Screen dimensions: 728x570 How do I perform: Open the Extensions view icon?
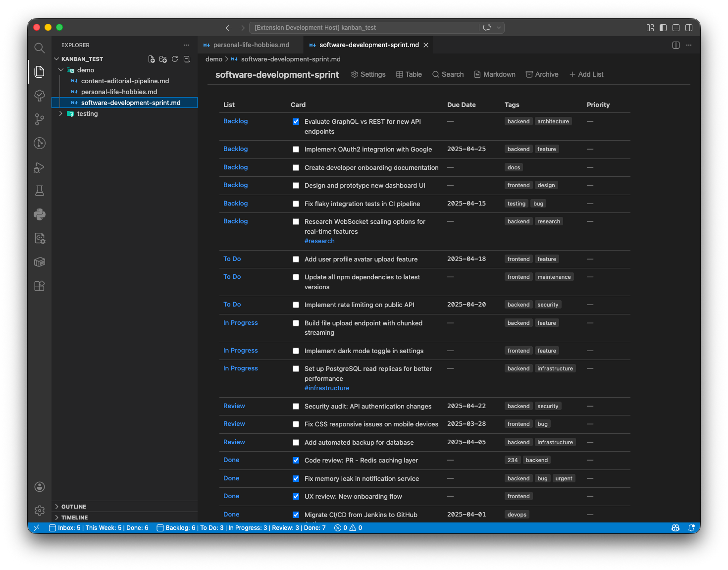[x=40, y=286]
